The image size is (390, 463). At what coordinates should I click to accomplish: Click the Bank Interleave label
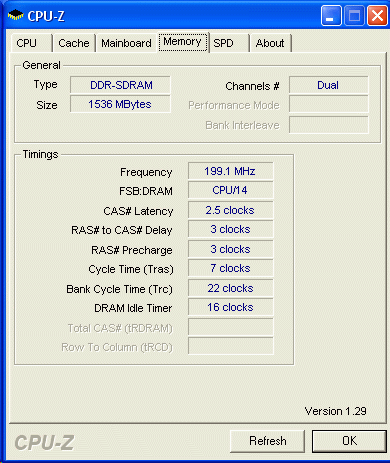click(242, 125)
